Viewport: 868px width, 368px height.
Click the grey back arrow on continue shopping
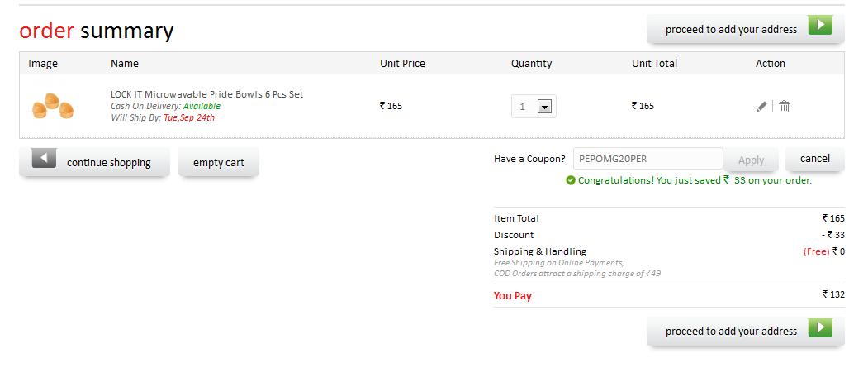point(44,159)
